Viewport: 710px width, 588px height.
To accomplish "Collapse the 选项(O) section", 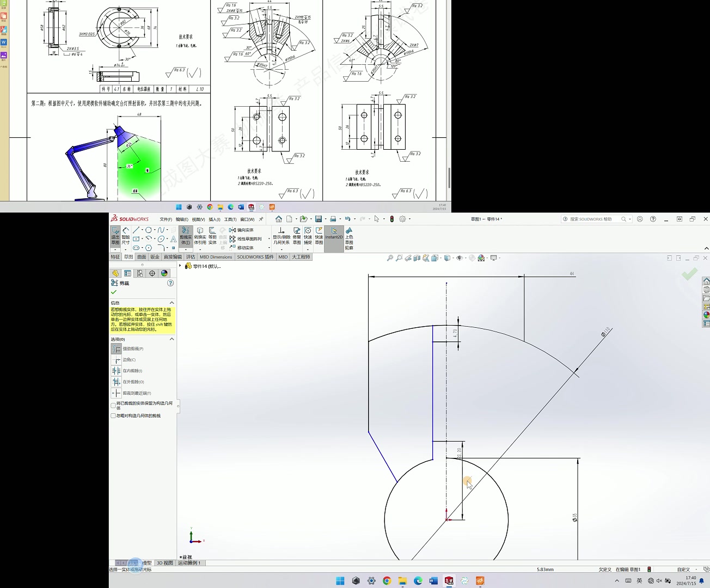I will pyautogui.click(x=172, y=339).
